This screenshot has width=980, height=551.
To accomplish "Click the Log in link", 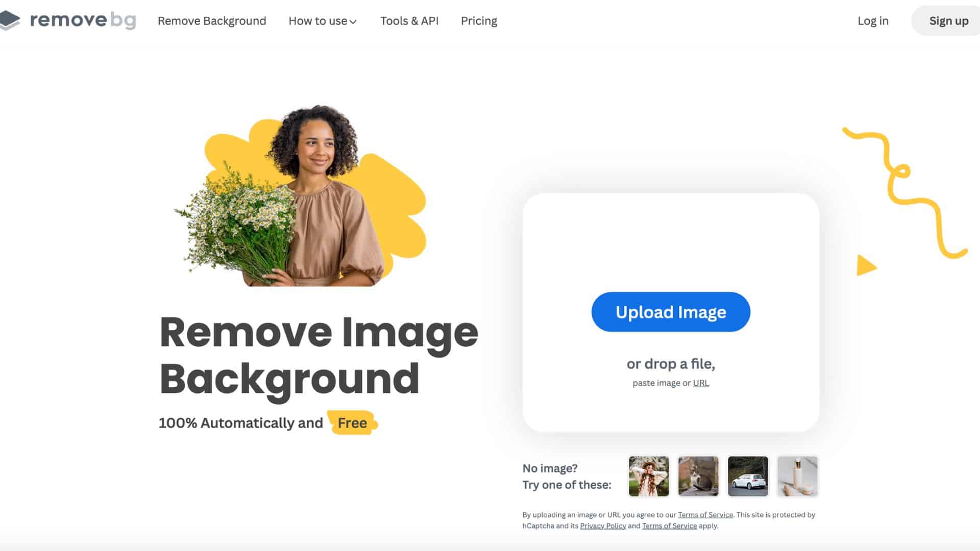I will point(873,21).
